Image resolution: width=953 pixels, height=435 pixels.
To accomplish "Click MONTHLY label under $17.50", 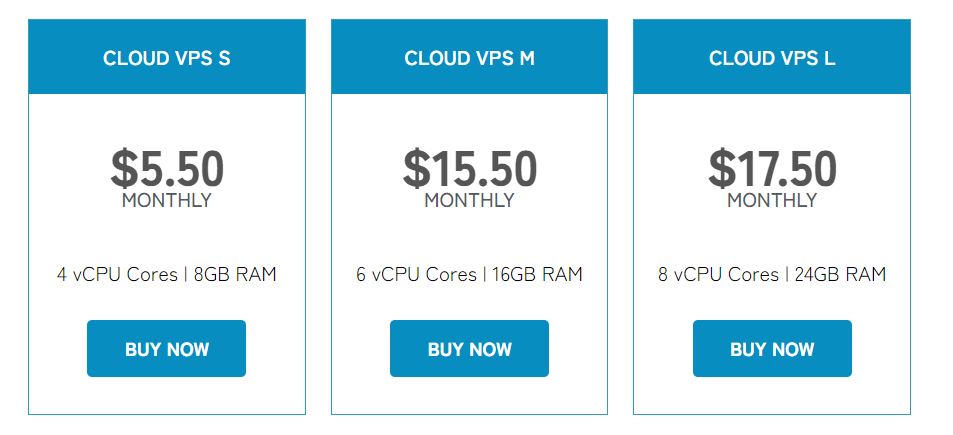I will pyautogui.click(x=772, y=200).
